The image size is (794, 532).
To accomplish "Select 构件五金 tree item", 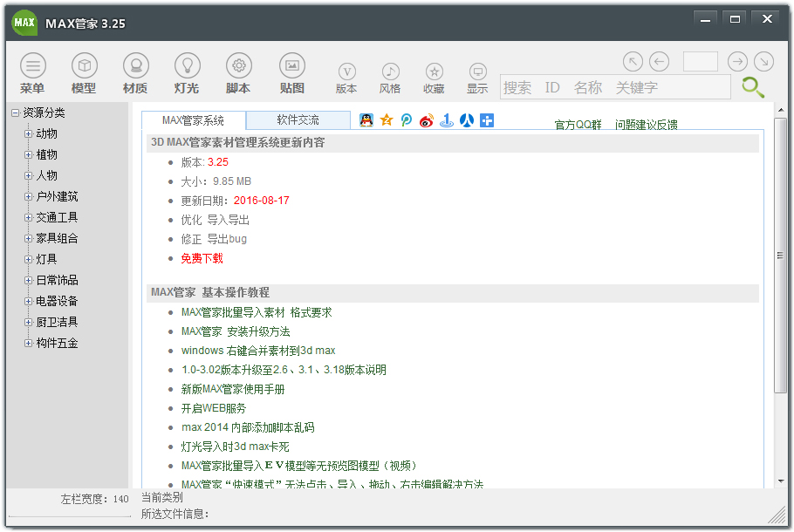I will click(57, 344).
